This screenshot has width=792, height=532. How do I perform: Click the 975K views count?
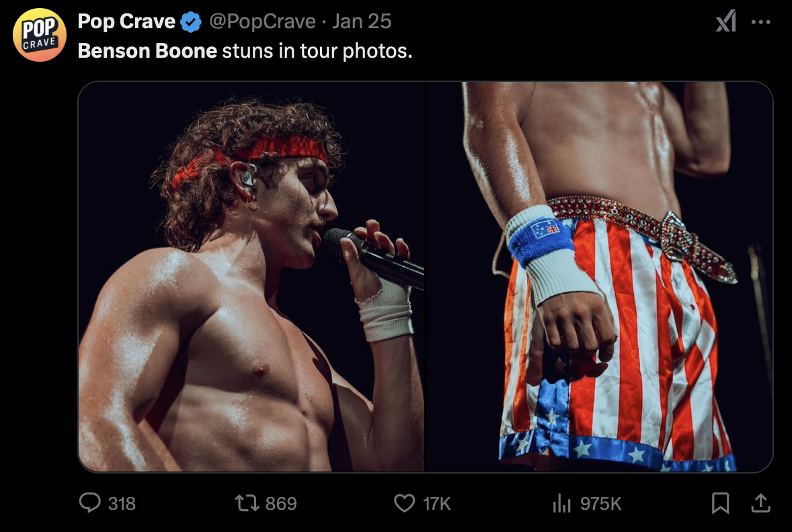(x=600, y=503)
